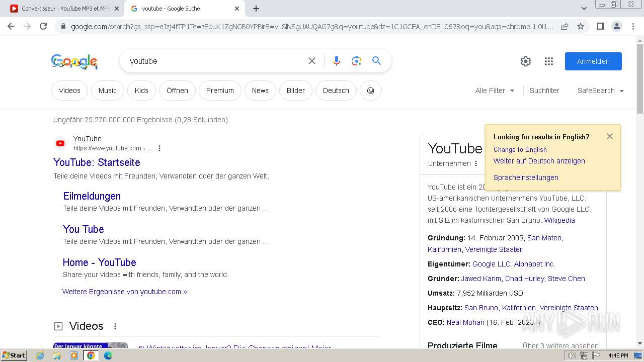Select the Bilder filter chip

[296, 90]
